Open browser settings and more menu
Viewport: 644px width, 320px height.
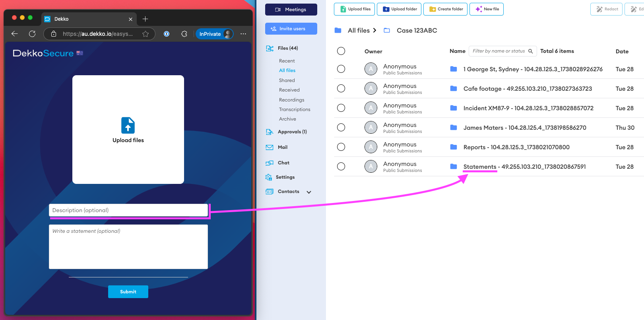pyautogui.click(x=243, y=34)
